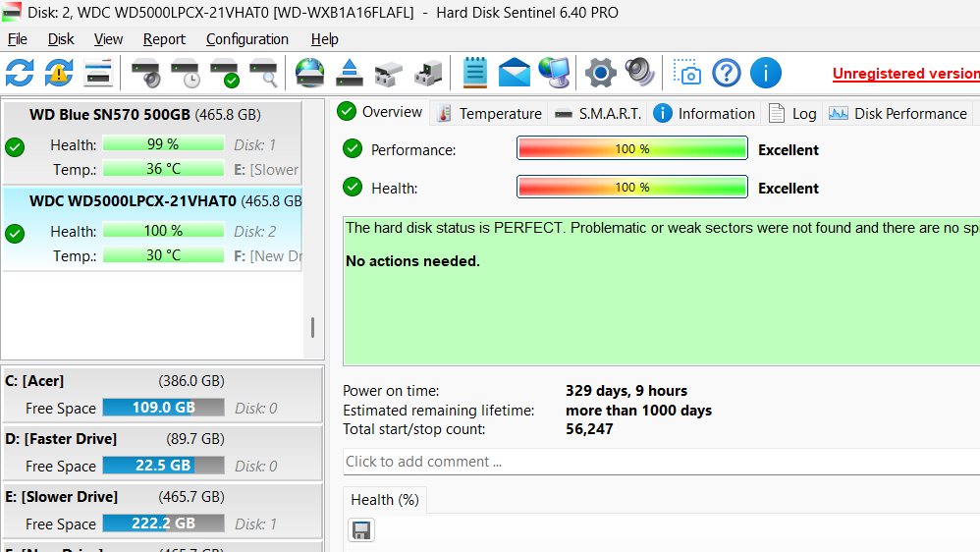Switch to the Disk Performance tab
Image resolution: width=980 pixels, height=552 pixels.
[898, 114]
